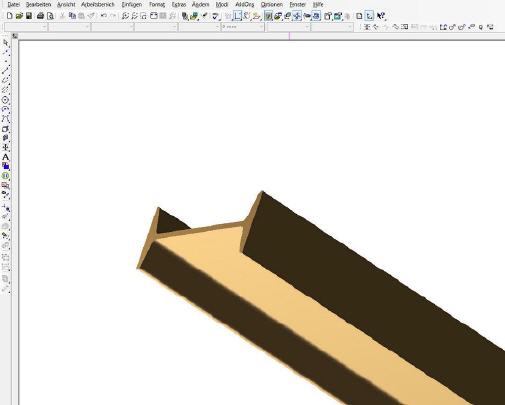Open the line width dropdown showing mm

[x=242, y=27]
